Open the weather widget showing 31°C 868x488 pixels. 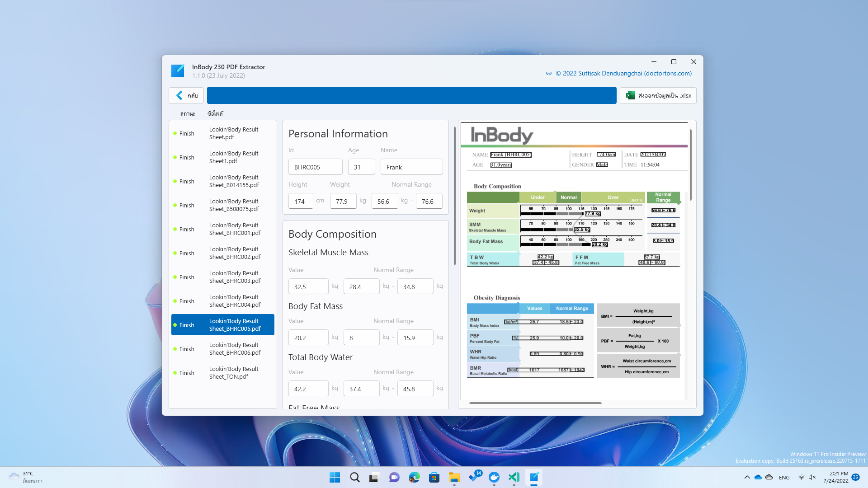tap(26, 477)
